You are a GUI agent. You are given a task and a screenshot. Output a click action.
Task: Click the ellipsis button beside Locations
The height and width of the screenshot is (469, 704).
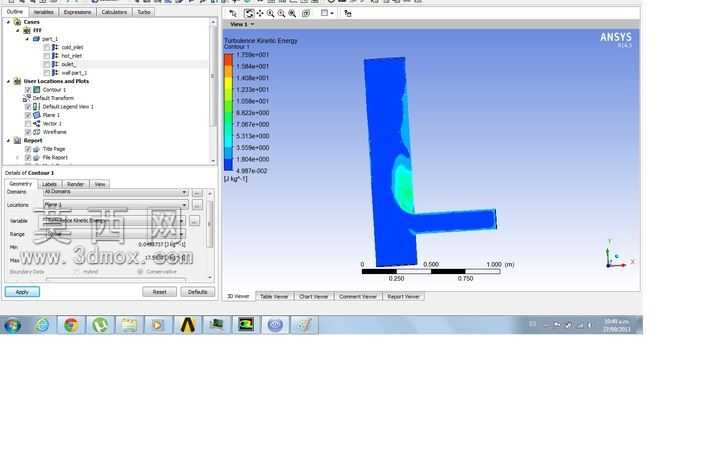point(197,205)
